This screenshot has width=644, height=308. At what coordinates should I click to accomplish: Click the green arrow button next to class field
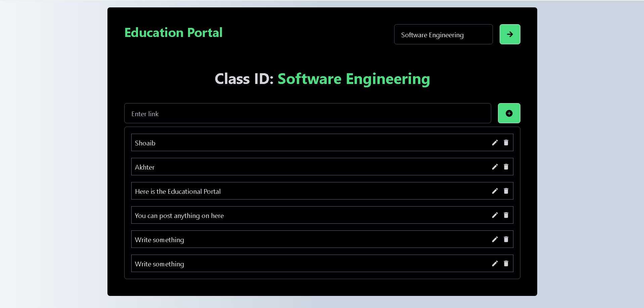pos(510,34)
